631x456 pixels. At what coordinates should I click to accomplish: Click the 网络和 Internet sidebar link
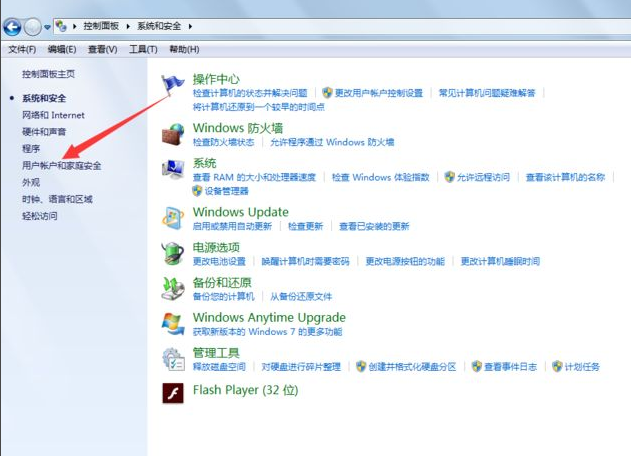(x=53, y=115)
